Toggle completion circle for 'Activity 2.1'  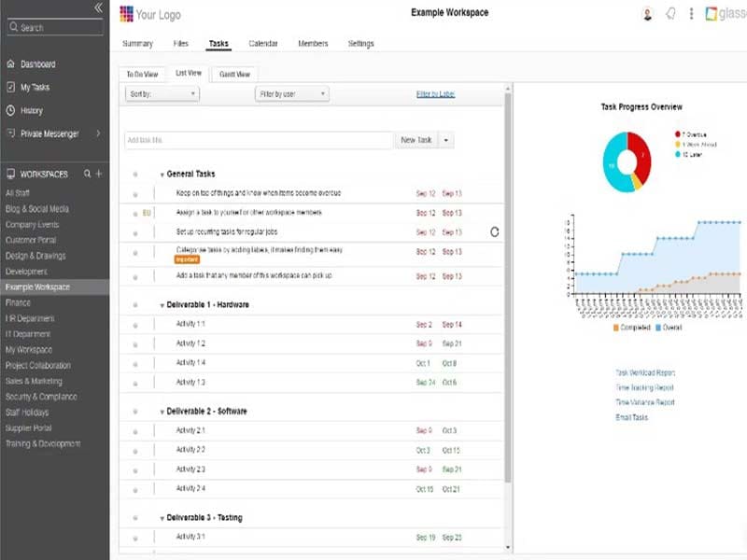click(135, 431)
